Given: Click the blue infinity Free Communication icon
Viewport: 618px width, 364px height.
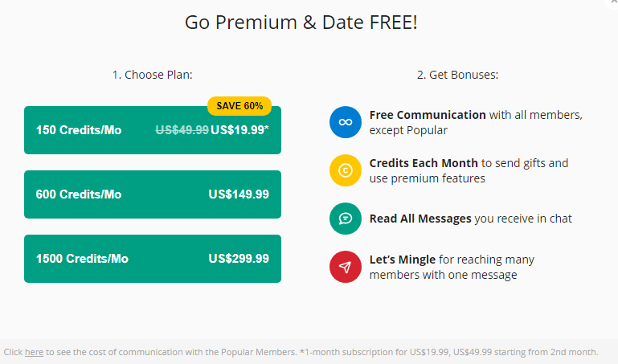Looking at the screenshot, I should [346, 122].
